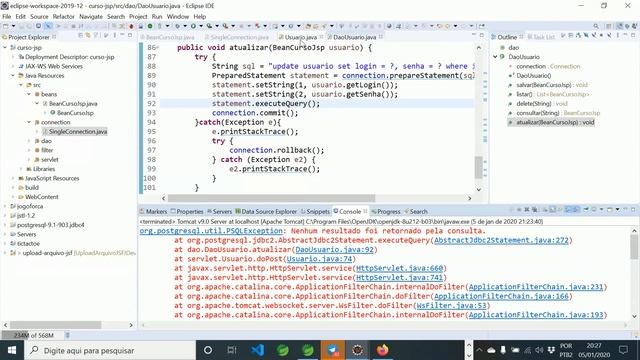Image resolution: width=640 pixels, height=360 pixels.
Task: Switch to Usuario.java editor tab
Action: [301, 37]
